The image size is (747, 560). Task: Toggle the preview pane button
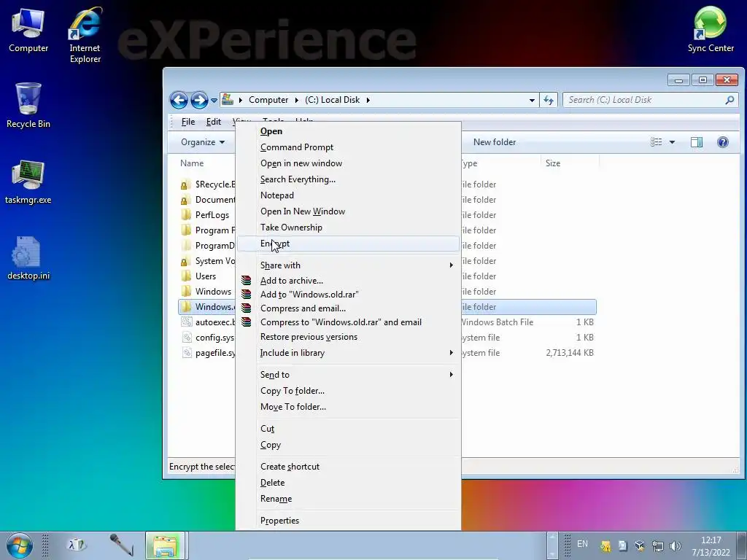pyautogui.click(x=697, y=142)
